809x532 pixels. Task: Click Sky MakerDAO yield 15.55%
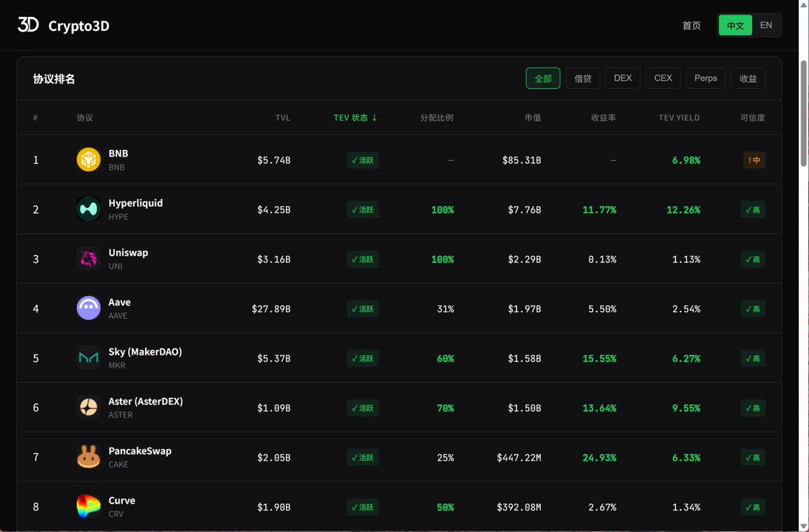(x=599, y=359)
